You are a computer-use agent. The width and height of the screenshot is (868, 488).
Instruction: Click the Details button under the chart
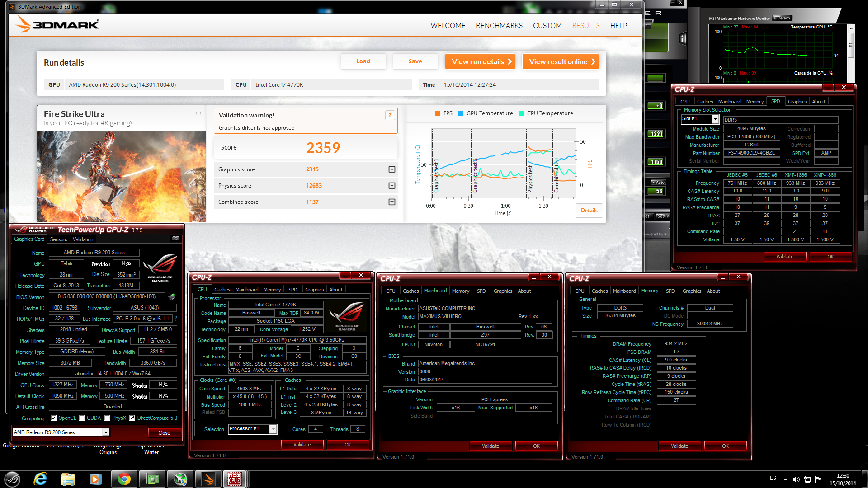tap(589, 211)
